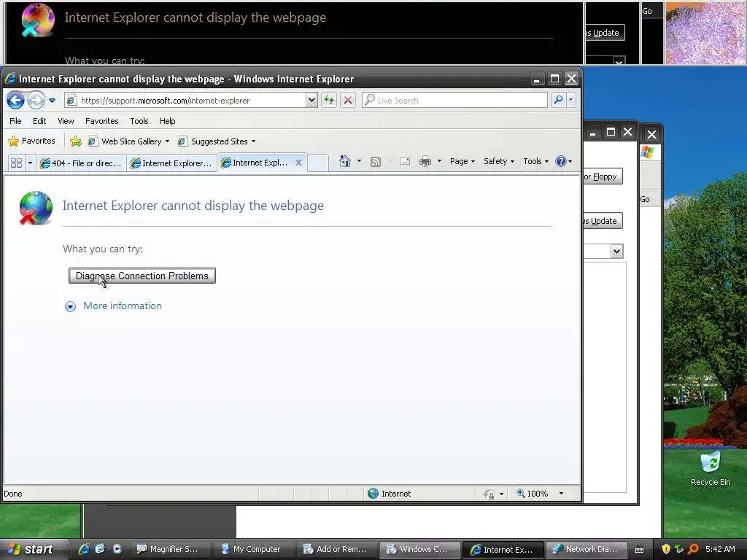Click the blue Help question icon
Image resolution: width=747 pixels, height=560 pixels.
coord(561,161)
